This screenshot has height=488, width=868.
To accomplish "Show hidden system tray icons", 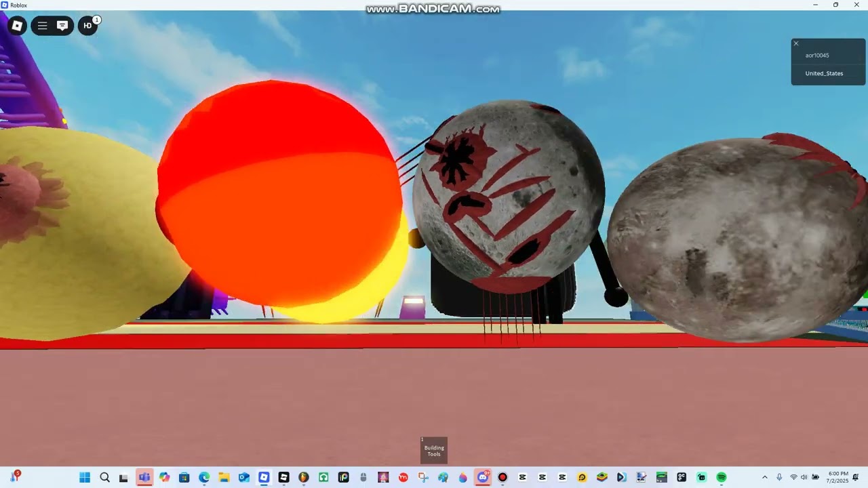I will (x=765, y=478).
